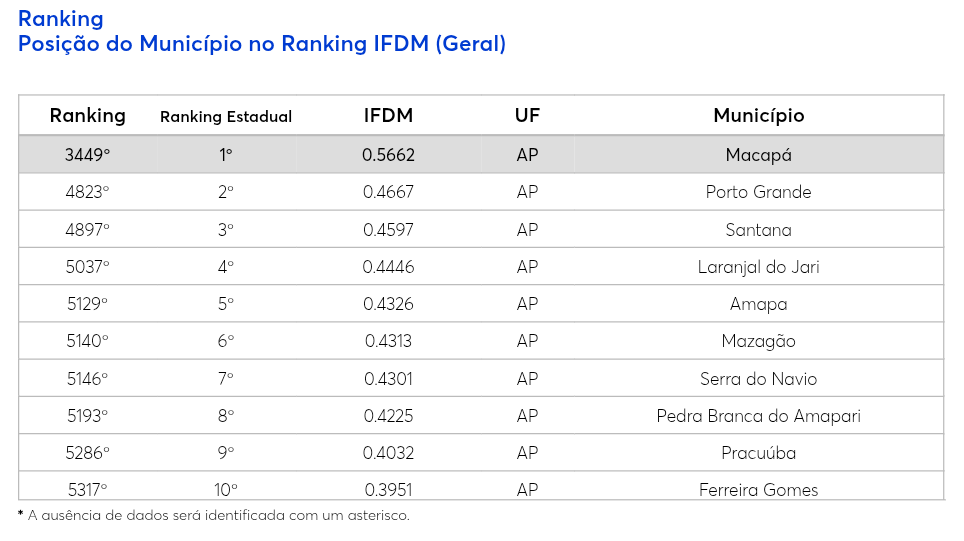Viewport: 964px width, 541px height.
Task: Click the Ranking column header
Action: tap(88, 116)
